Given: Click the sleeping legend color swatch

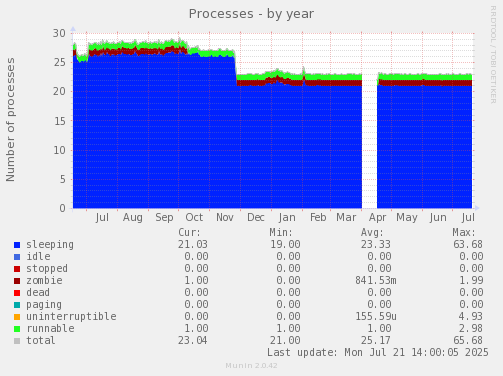Looking at the screenshot, I should point(17,245).
